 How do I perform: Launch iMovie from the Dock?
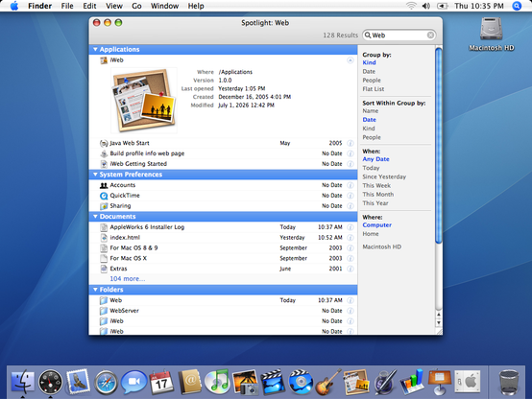[x=273, y=382]
